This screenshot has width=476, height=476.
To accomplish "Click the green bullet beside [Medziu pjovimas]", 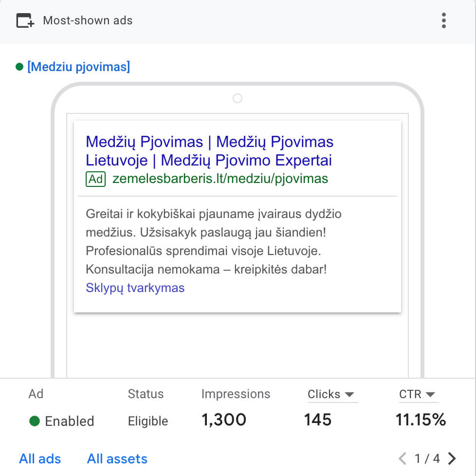I will coord(18,67).
